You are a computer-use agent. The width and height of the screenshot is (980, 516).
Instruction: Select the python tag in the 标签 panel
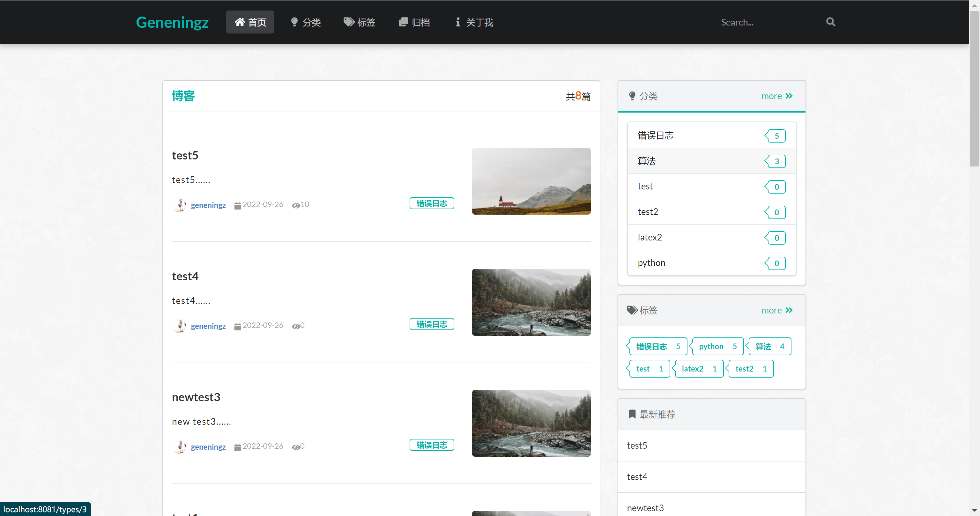click(x=717, y=346)
